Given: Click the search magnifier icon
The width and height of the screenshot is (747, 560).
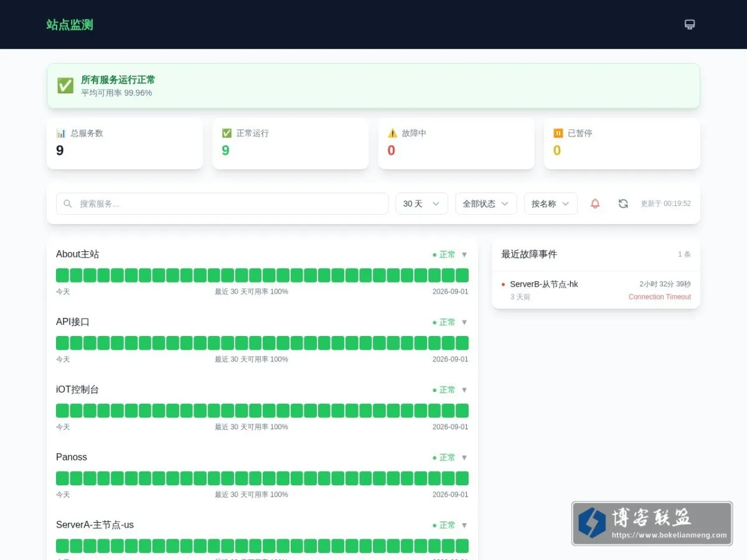Looking at the screenshot, I should coord(68,203).
